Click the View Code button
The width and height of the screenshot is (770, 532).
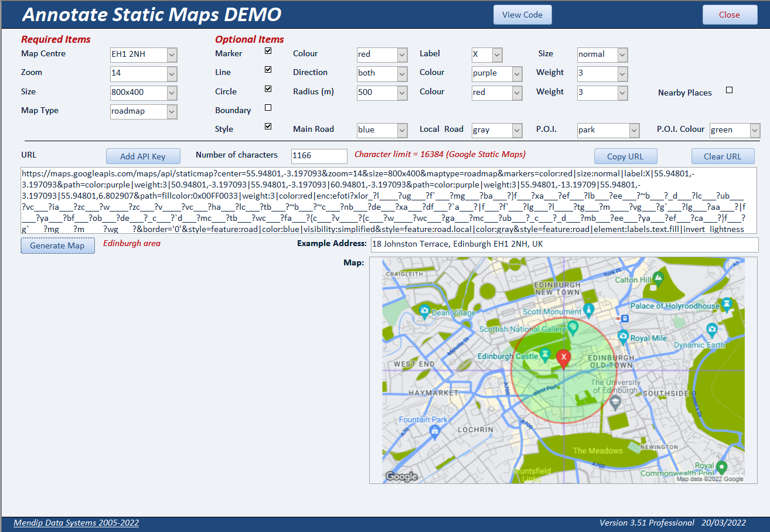coord(523,15)
